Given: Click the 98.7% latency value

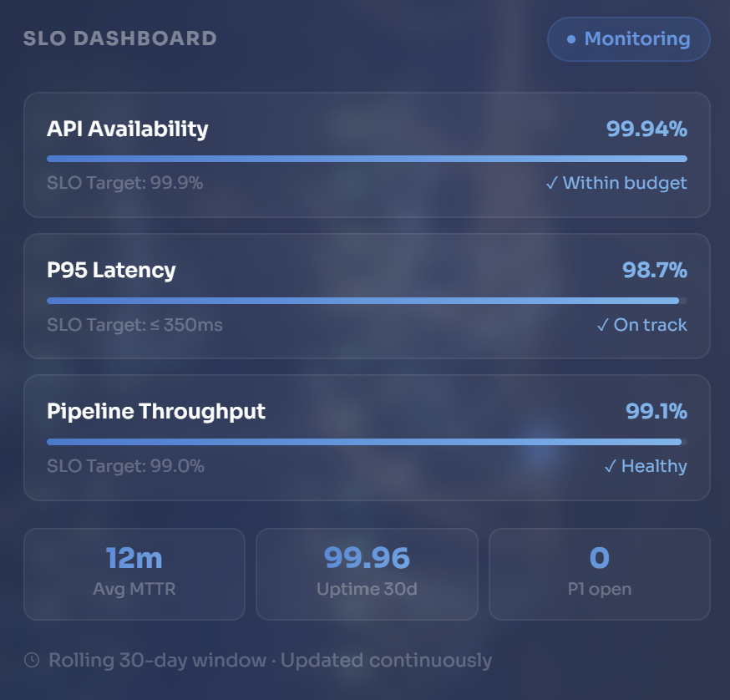Looking at the screenshot, I should [654, 270].
